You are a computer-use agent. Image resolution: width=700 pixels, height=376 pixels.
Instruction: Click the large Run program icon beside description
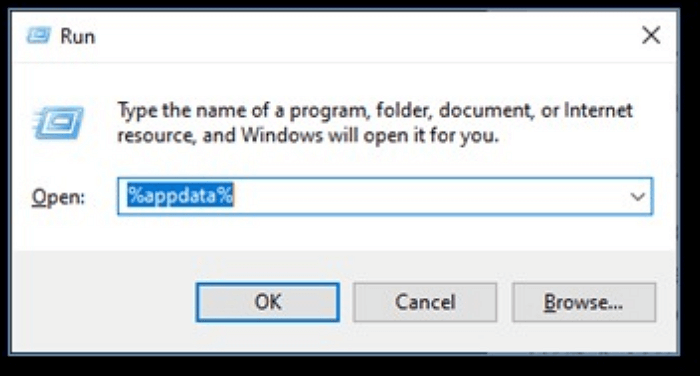point(58,122)
